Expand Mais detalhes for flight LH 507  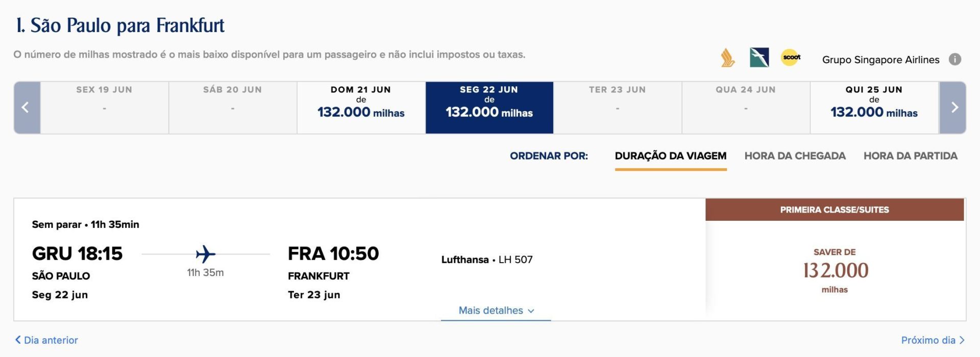496,311
